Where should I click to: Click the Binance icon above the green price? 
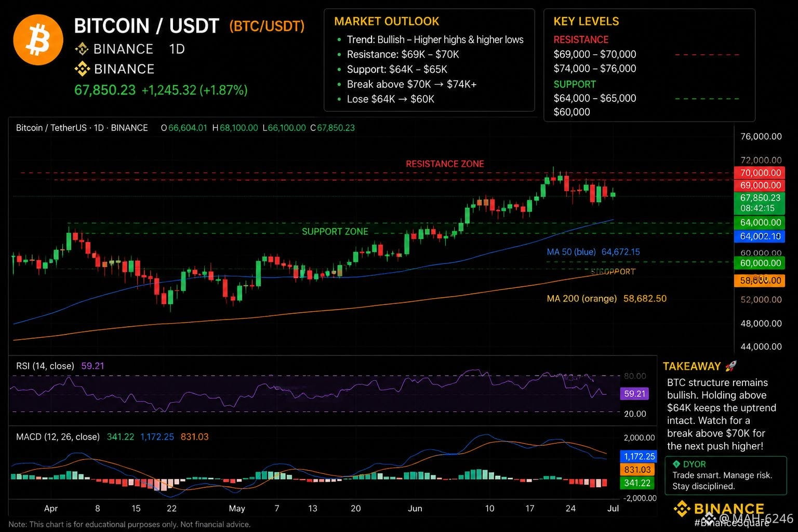tap(82, 69)
